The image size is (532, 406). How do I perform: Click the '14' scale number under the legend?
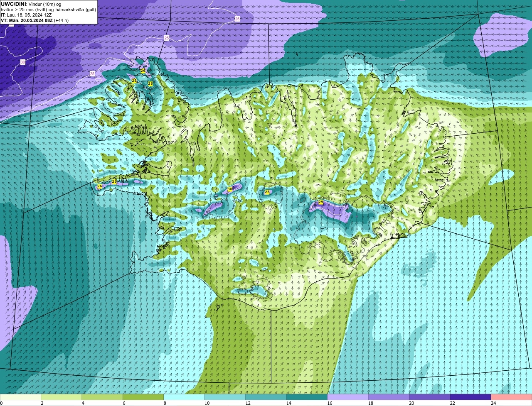(288, 403)
